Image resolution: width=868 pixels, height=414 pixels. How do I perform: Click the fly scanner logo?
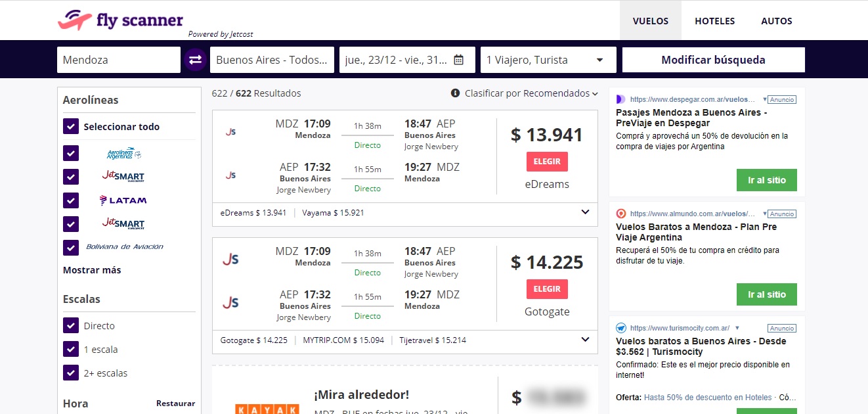120,20
